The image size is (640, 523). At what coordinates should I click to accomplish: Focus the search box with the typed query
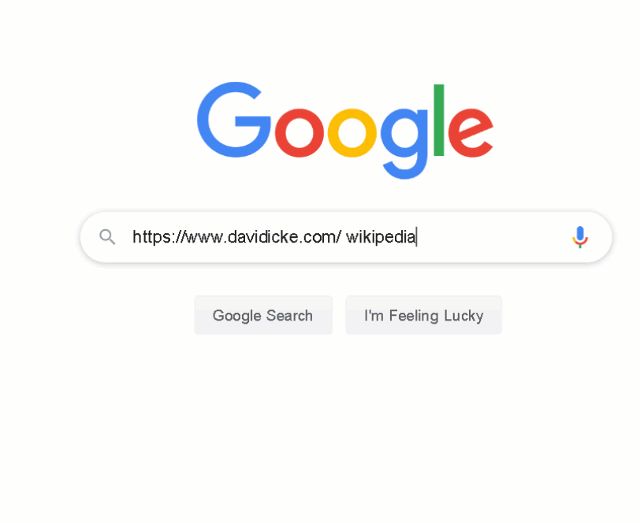click(346, 237)
